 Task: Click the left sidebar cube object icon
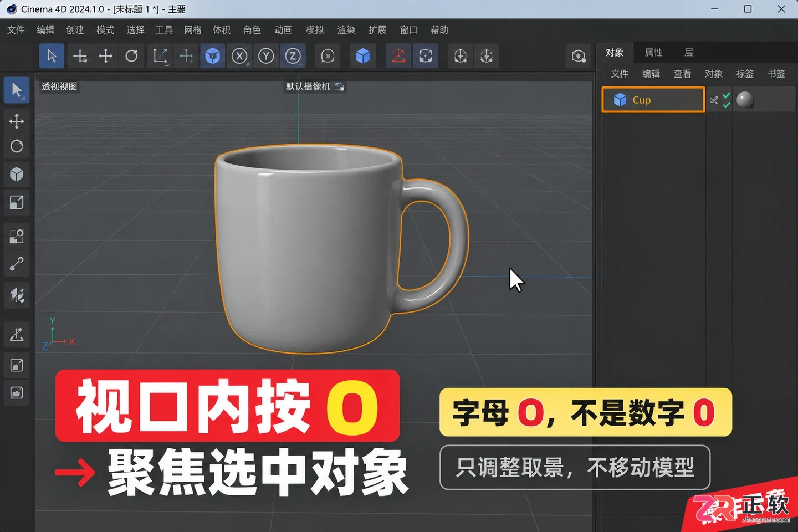pyautogui.click(x=17, y=175)
